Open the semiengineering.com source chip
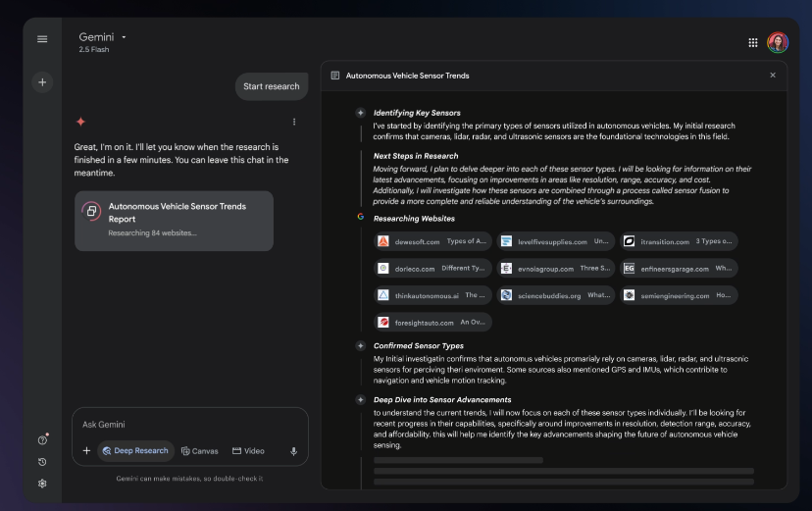Viewport: 812px width, 511px height. (x=679, y=295)
